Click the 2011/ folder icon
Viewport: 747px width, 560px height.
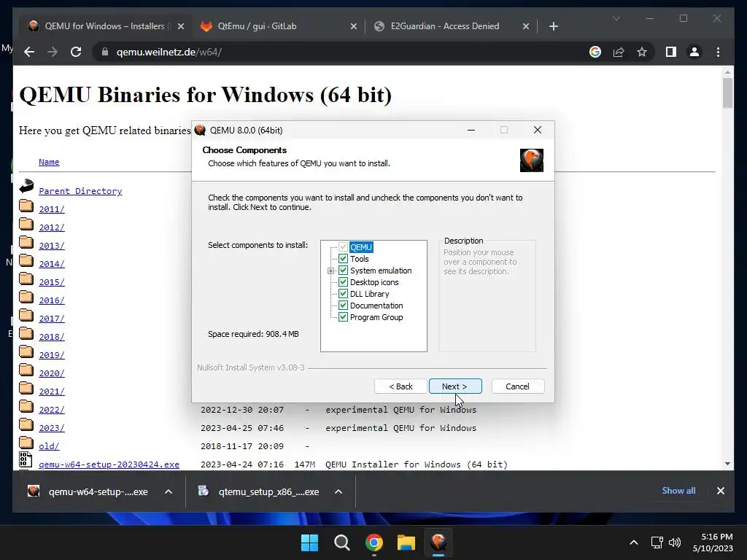pos(26,206)
